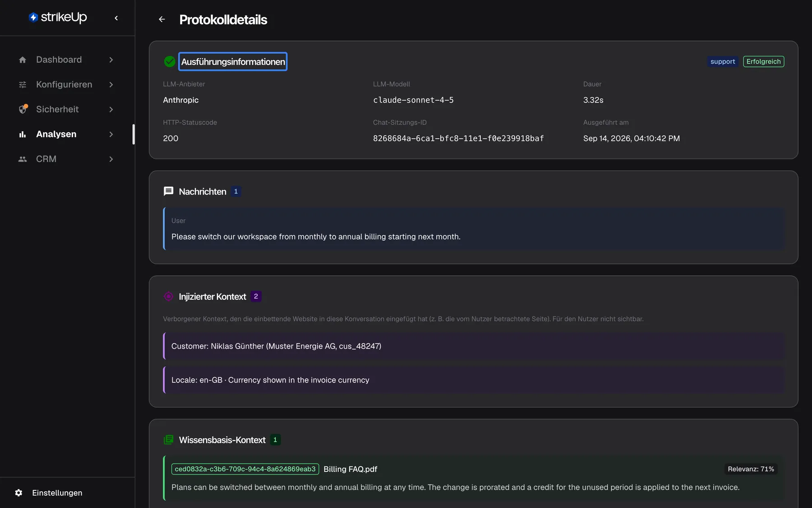Screen dimensions: 812x508
Task: Click the CRM people icon
Action: point(23,159)
